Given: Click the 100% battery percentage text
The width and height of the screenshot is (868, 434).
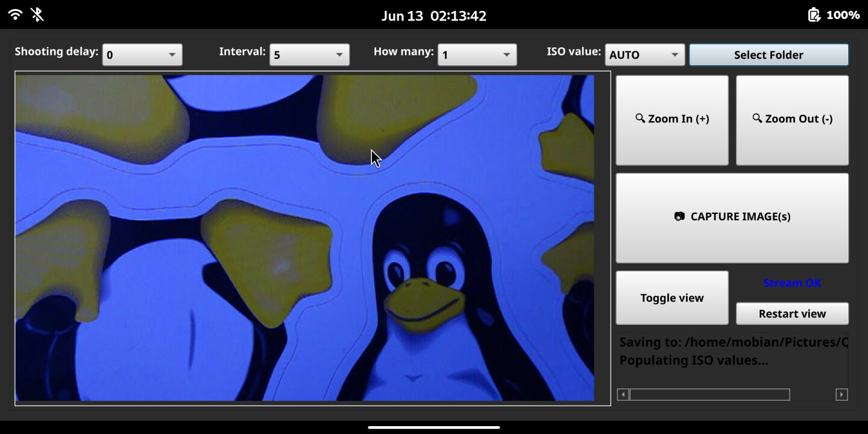Looking at the screenshot, I should tap(843, 15).
